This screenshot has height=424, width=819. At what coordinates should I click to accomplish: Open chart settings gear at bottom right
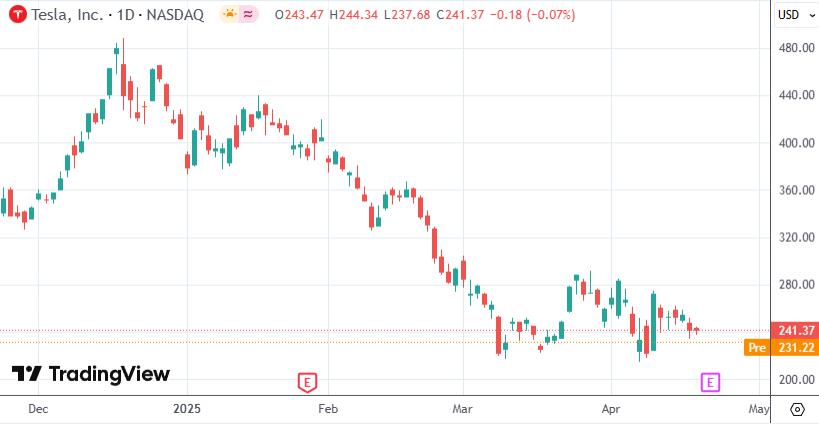(x=797, y=409)
